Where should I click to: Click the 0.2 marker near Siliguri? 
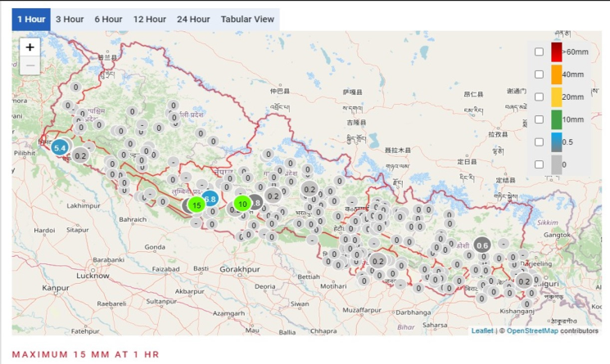tap(524, 281)
